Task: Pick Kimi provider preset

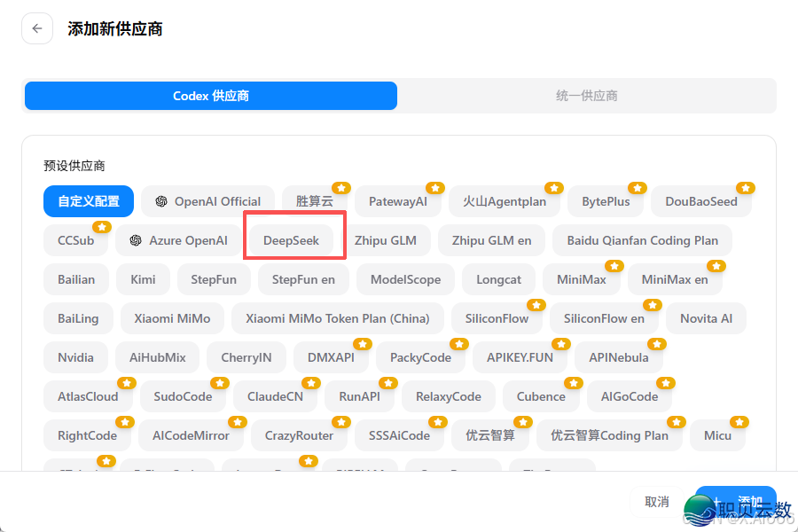Action: 143,279
